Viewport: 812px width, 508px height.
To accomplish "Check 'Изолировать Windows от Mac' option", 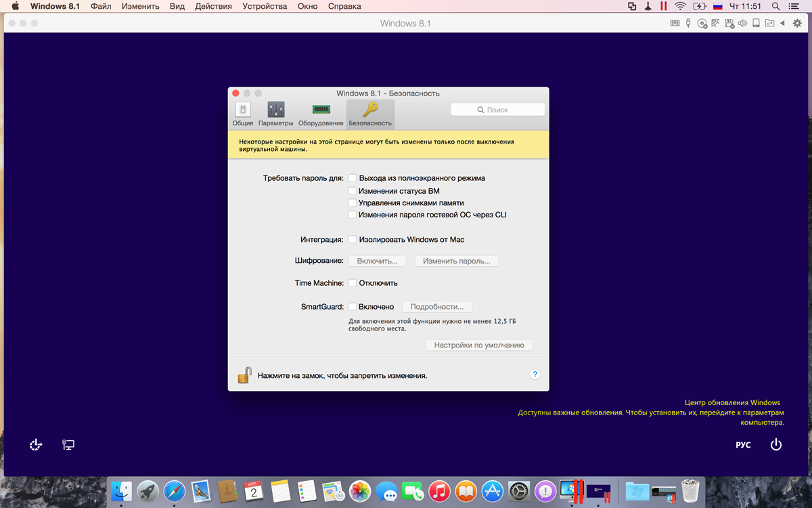I will (x=353, y=239).
